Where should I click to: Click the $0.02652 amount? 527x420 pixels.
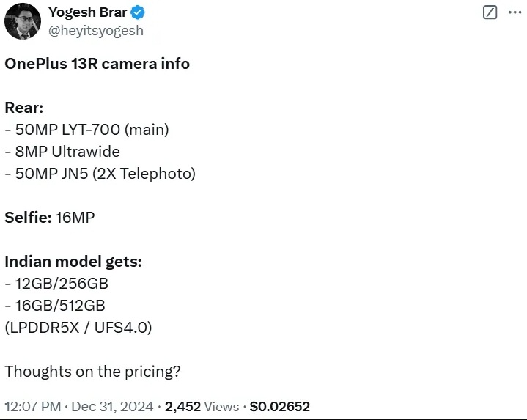280,406
